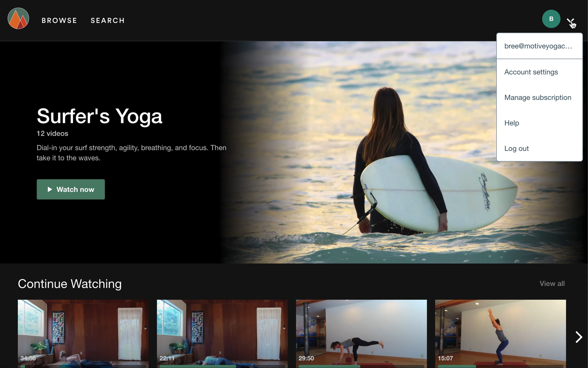
Task: Click the Surfer's Yoga title
Action: click(x=99, y=116)
